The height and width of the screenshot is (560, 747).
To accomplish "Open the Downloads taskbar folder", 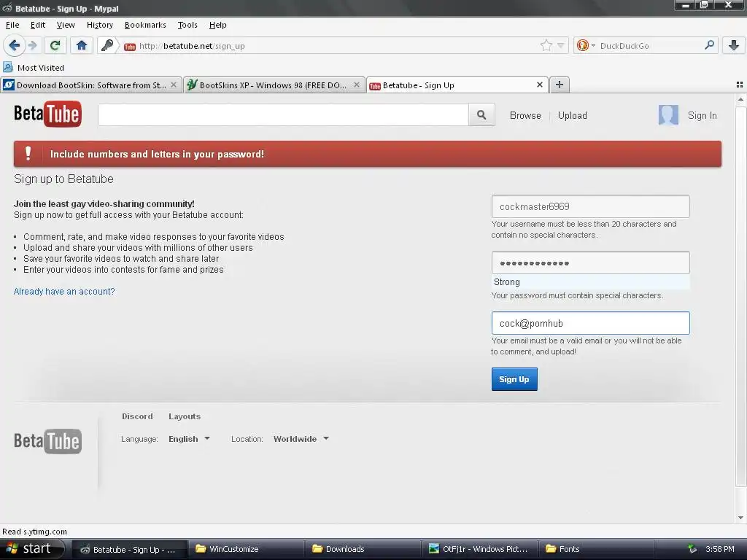I will coord(362,549).
